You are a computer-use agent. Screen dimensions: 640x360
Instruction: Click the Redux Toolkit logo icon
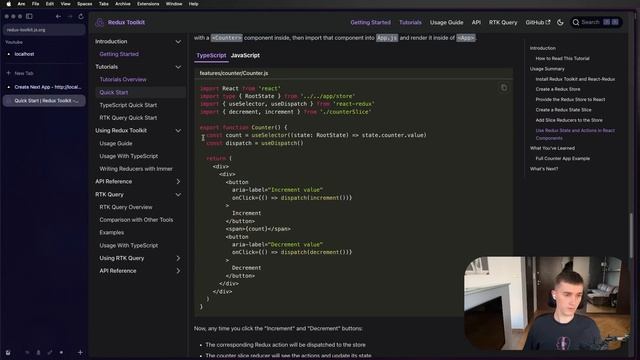[x=100, y=22]
